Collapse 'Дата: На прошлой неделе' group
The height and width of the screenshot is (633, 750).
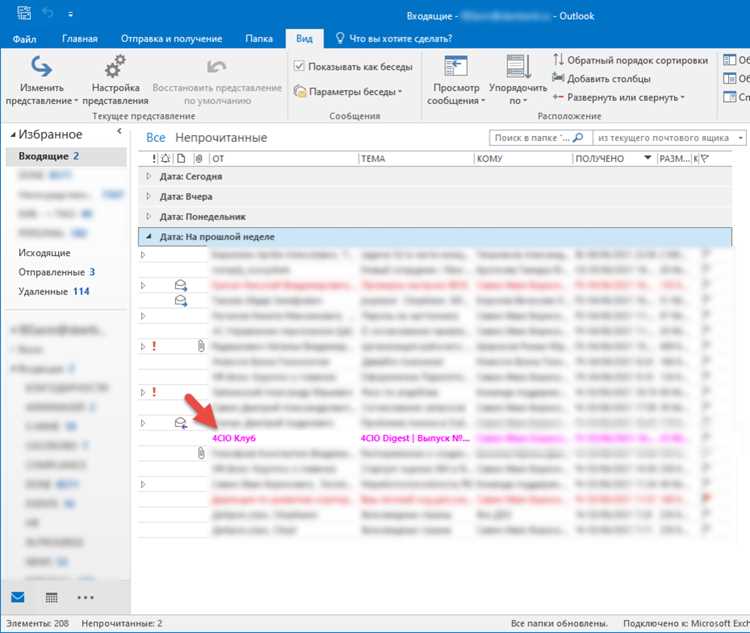[x=148, y=236]
